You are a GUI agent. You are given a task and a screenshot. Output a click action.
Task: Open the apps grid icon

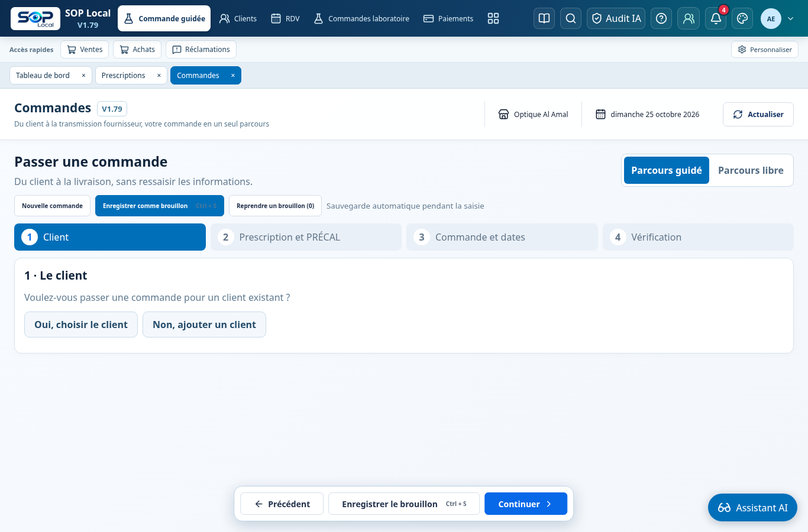493,18
